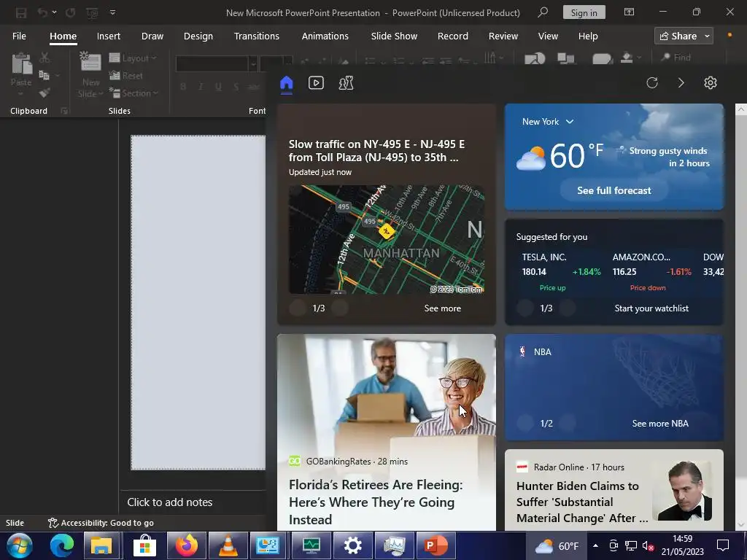Click See full forecast button

[x=614, y=190]
